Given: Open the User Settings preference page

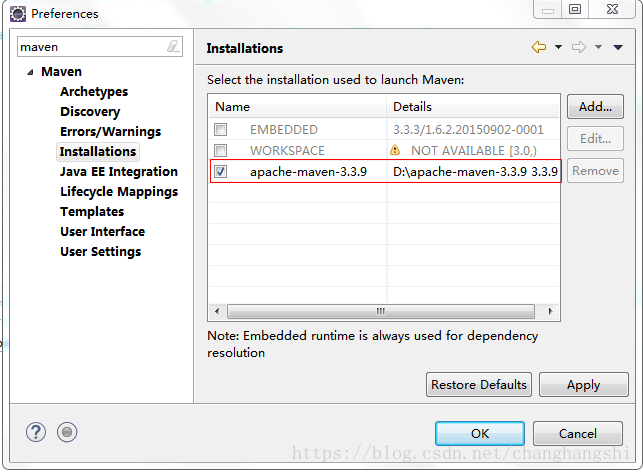Looking at the screenshot, I should tap(100, 251).
